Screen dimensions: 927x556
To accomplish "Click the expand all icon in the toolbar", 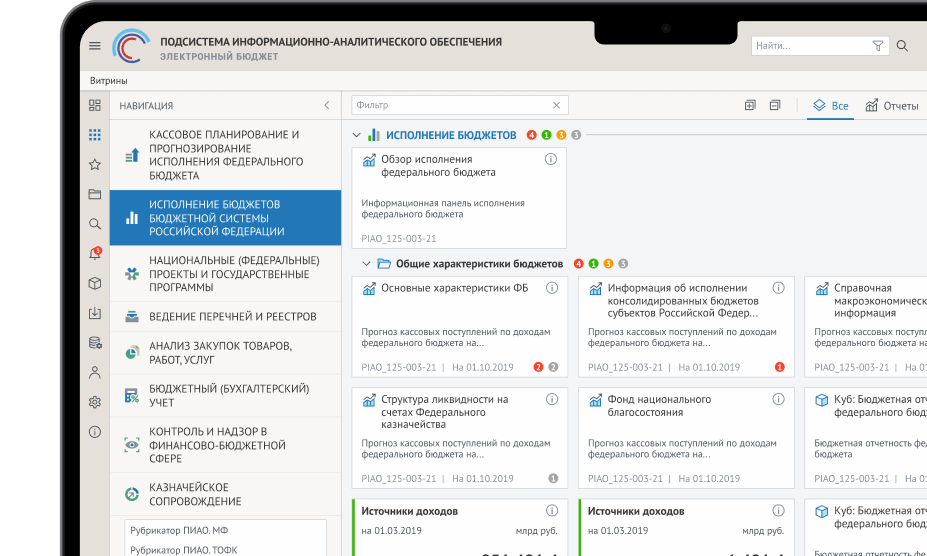I will point(750,105).
